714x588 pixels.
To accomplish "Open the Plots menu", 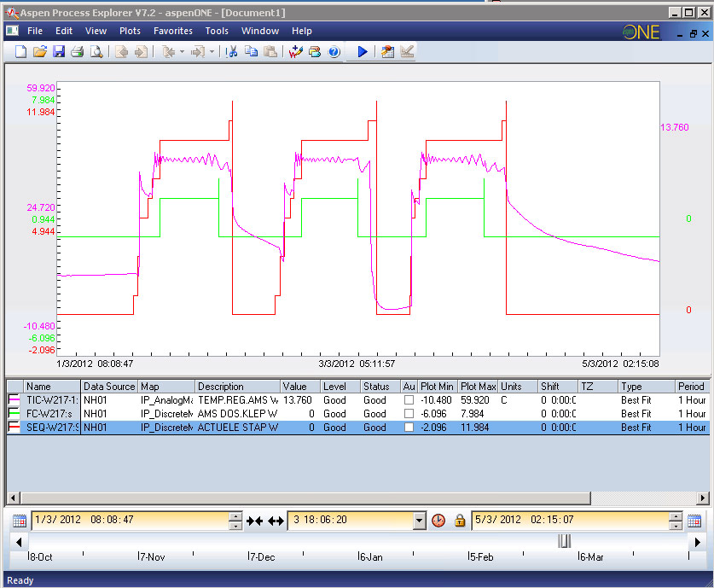I will pyautogui.click(x=130, y=31).
